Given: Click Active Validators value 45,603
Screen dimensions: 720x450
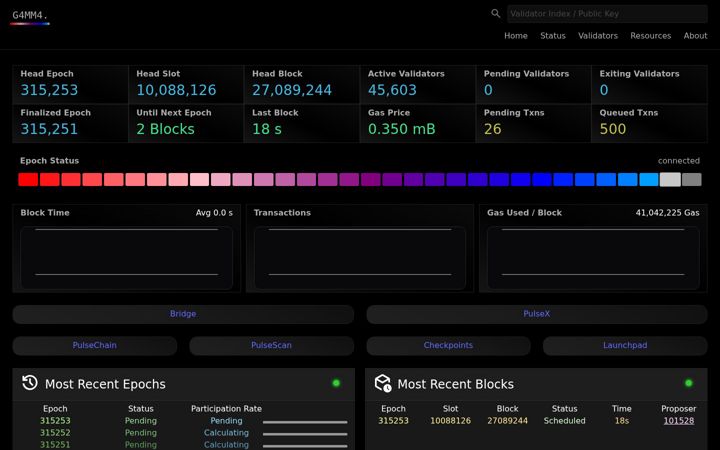Looking at the screenshot, I should (x=392, y=90).
